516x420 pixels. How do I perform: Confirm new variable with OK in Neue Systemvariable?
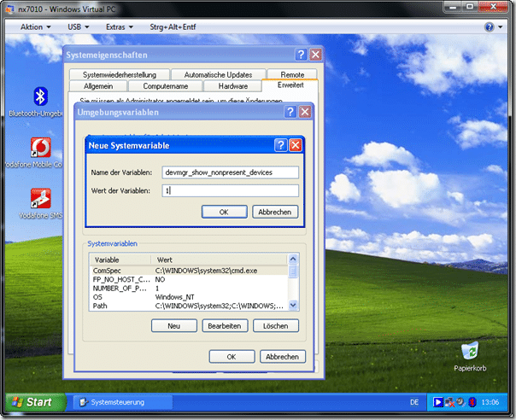[224, 212]
